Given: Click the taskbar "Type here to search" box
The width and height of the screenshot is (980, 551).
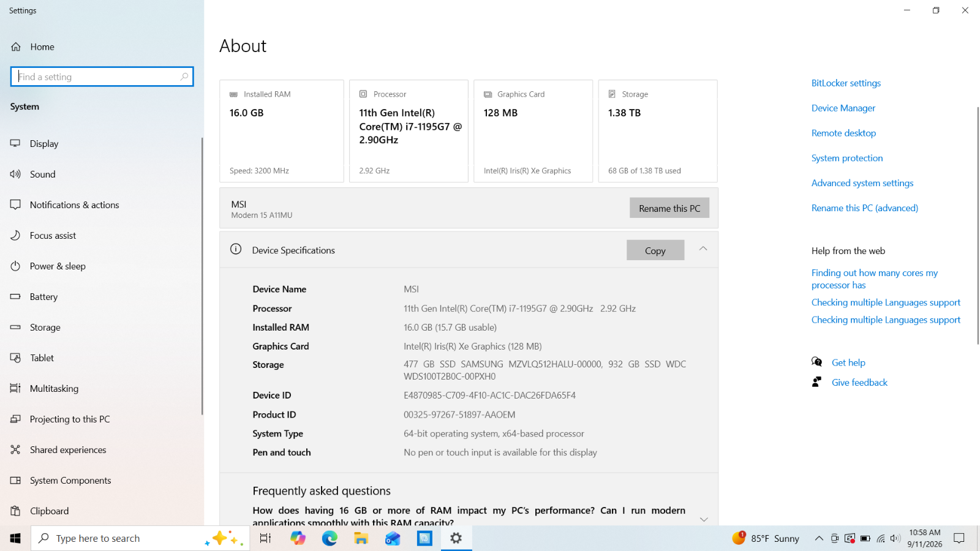Looking at the screenshot, I should [140, 538].
